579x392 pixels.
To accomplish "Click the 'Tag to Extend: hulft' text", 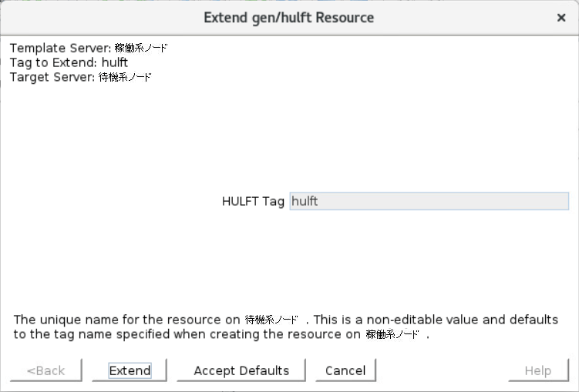I will click(x=69, y=62).
